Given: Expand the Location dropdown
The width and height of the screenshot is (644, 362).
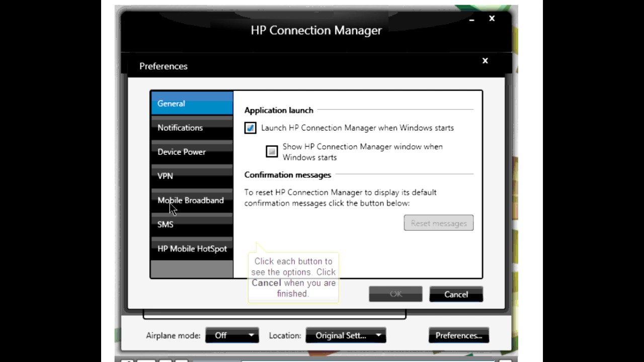Looking at the screenshot, I should click(x=346, y=335).
